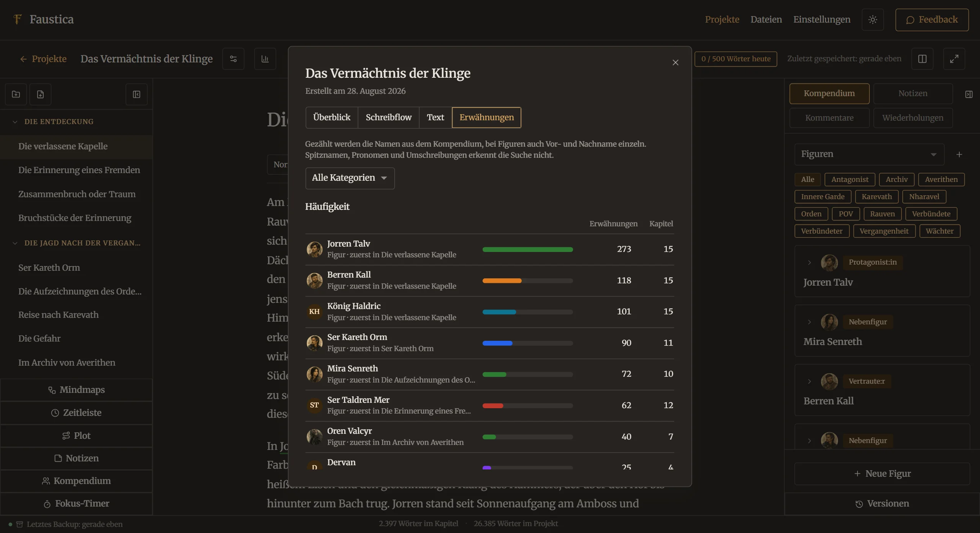
Task: Open project settings sliders icon
Action: [x=233, y=59]
